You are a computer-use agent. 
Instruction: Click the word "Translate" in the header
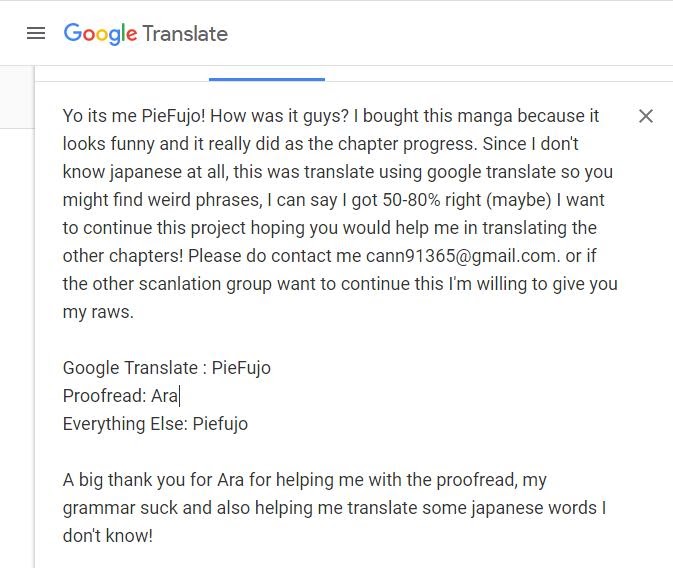click(185, 33)
